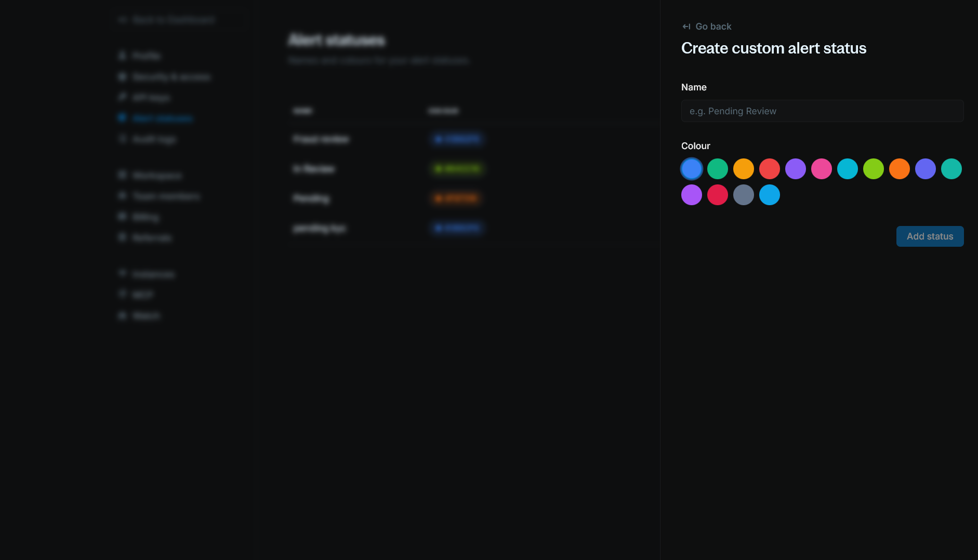Click the Workspace icon in sidebar
The width and height of the screenshot is (978, 560).
122,175
